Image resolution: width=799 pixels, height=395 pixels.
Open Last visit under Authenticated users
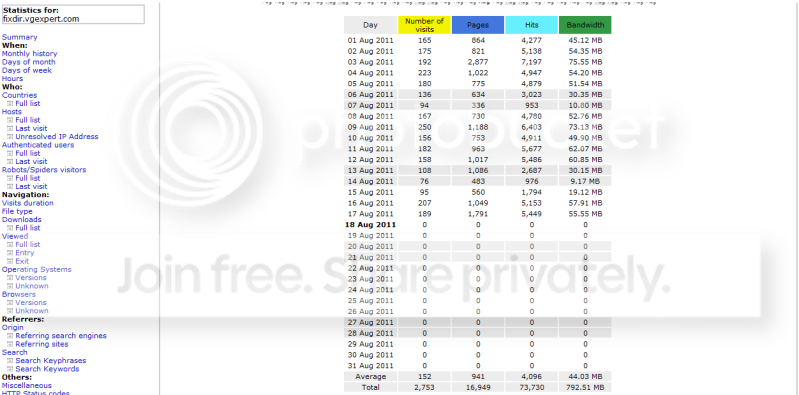click(x=31, y=162)
